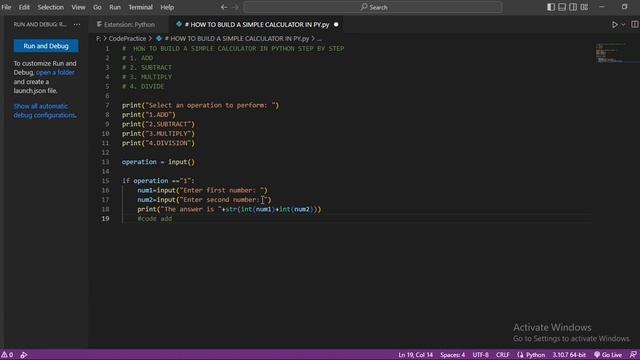Image resolution: width=640 pixels, height=360 pixels.
Task: Click the print("1.ADD") code line
Action: 149,115
